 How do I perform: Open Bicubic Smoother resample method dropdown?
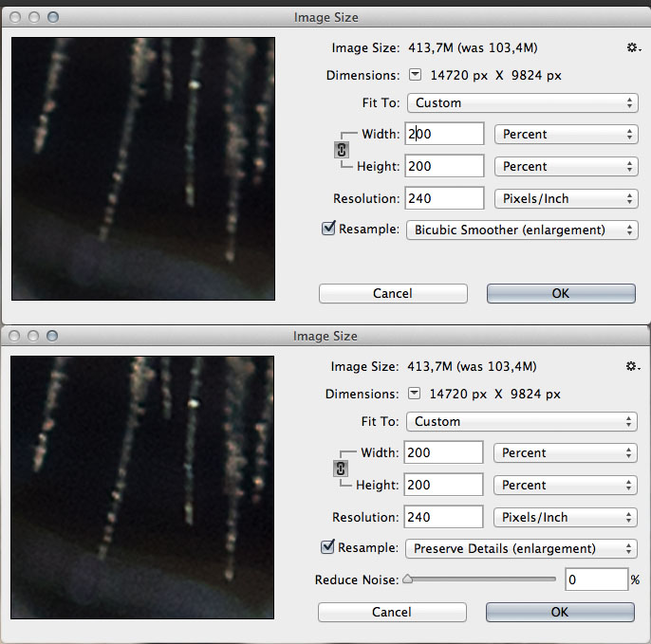coord(522,230)
